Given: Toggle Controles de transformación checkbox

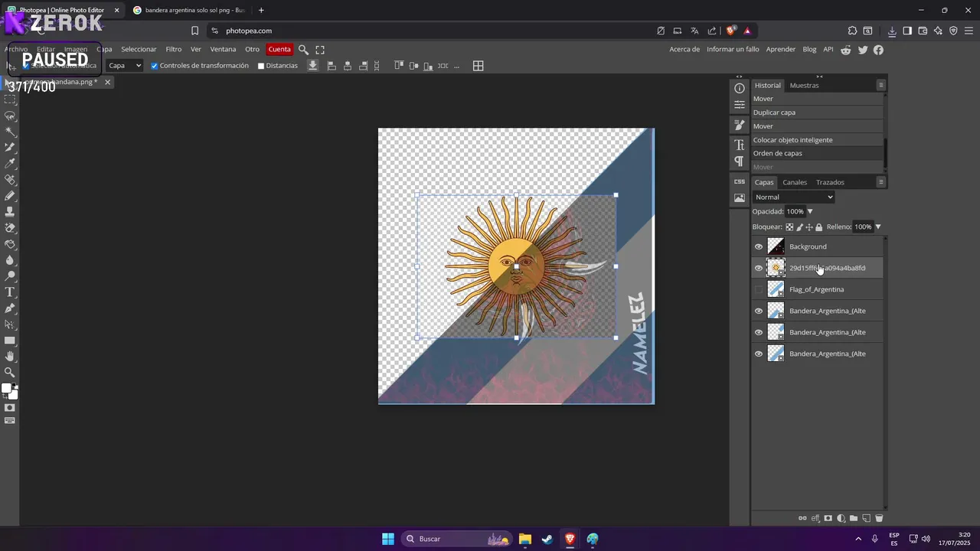Looking at the screenshot, I should coord(154,66).
